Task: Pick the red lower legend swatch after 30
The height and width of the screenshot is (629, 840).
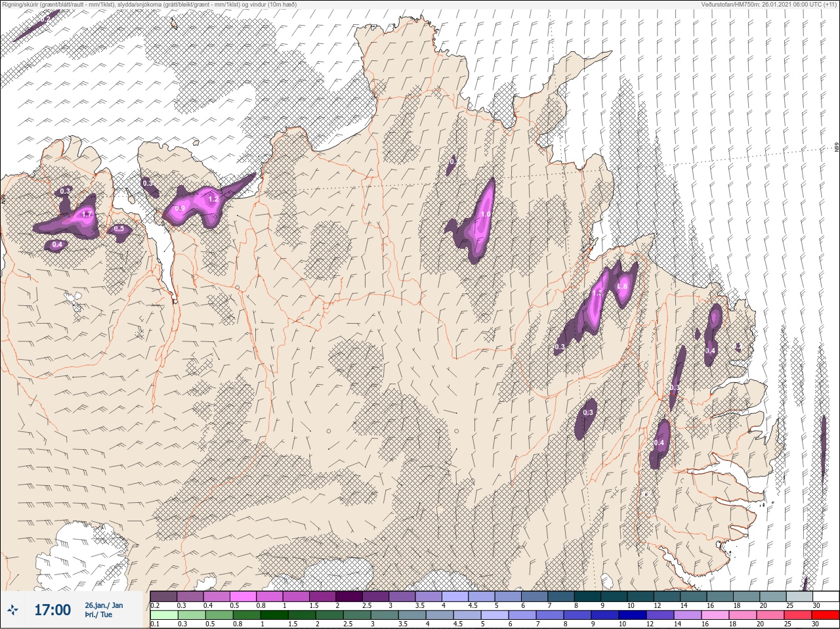Action: 826,615
